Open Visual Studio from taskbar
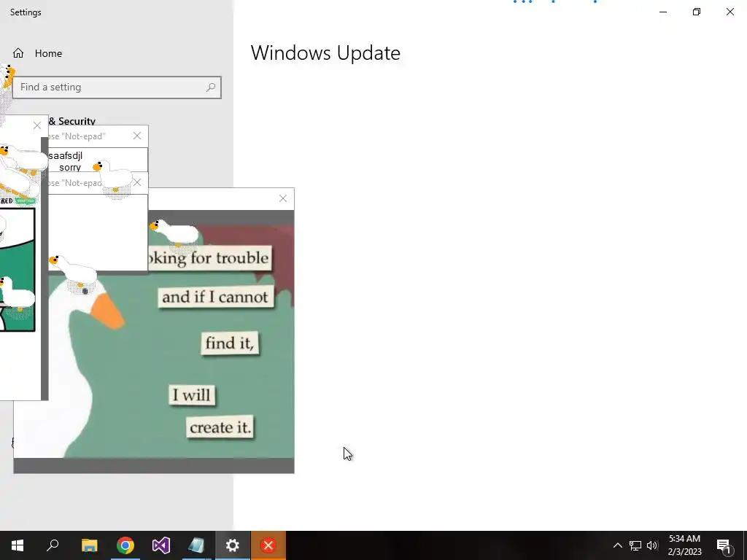Screen dimensions: 747x560 pyautogui.click(x=161, y=545)
